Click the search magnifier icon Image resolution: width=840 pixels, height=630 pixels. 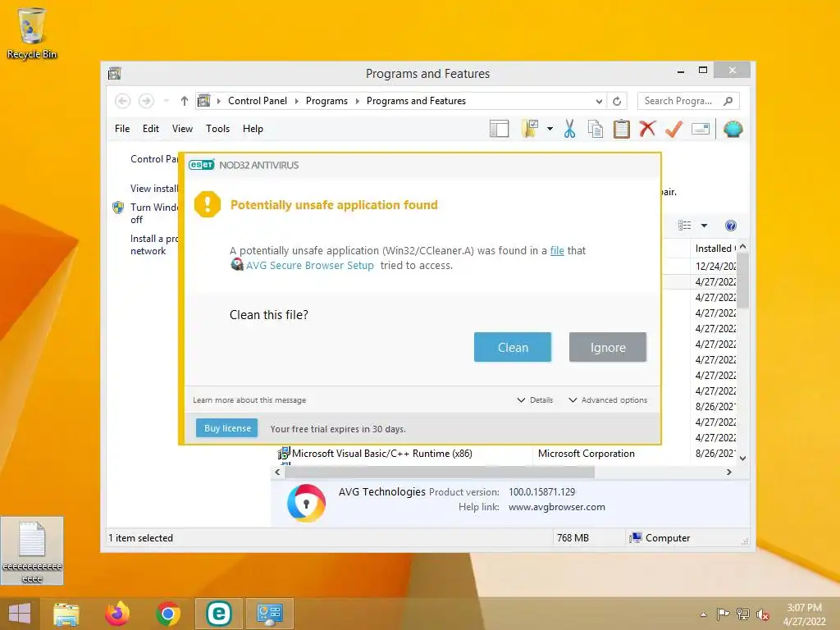pos(728,101)
